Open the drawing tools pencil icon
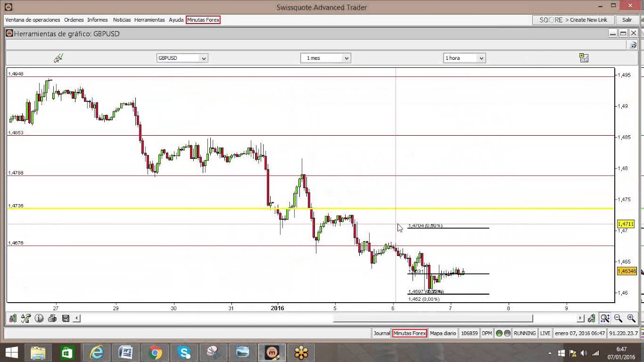Viewport: 644px width, 362px height. point(58,58)
